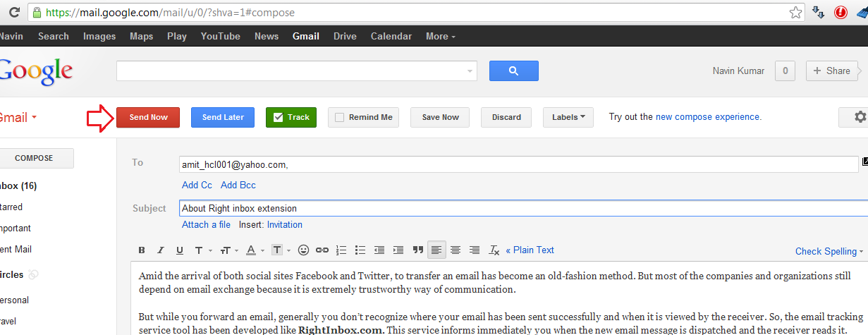The image size is (868, 335).
Task: Open Maps in the Google bar
Action: [142, 36]
